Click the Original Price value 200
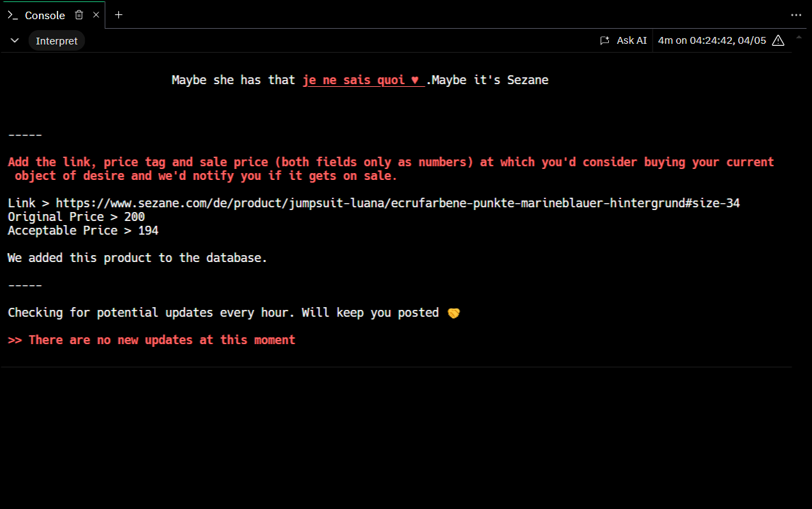 [134, 217]
